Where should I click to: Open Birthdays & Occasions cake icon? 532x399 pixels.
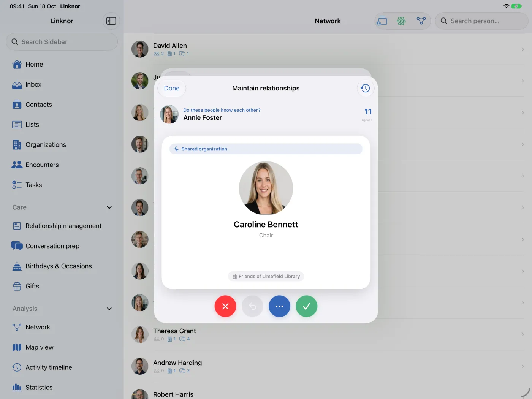click(x=17, y=266)
